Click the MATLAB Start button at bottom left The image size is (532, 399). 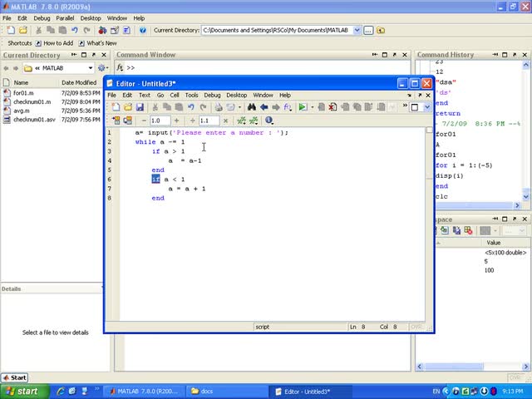click(15, 377)
